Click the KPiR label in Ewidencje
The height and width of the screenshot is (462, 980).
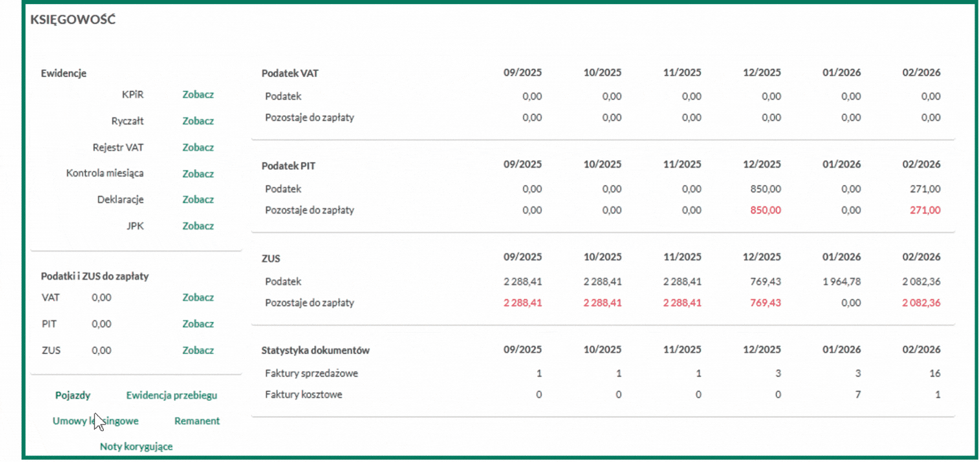pyautogui.click(x=132, y=95)
